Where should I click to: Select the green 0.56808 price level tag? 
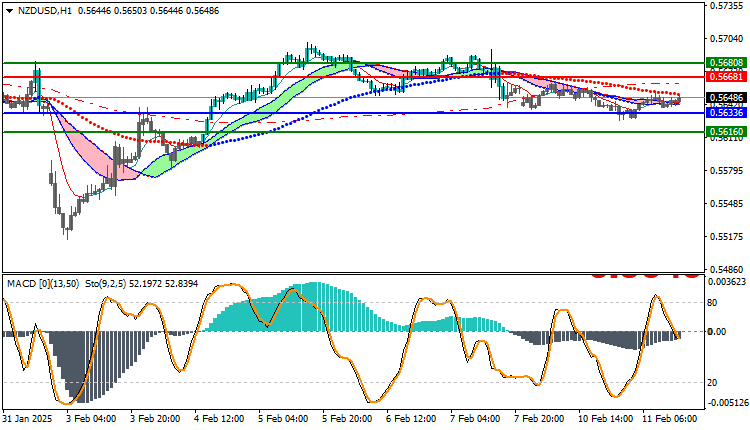coord(726,63)
